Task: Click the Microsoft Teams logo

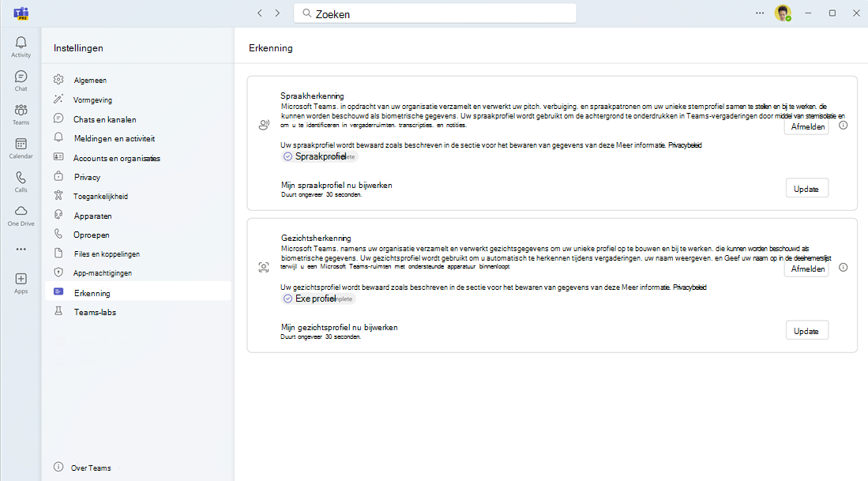Action: [x=21, y=13]
